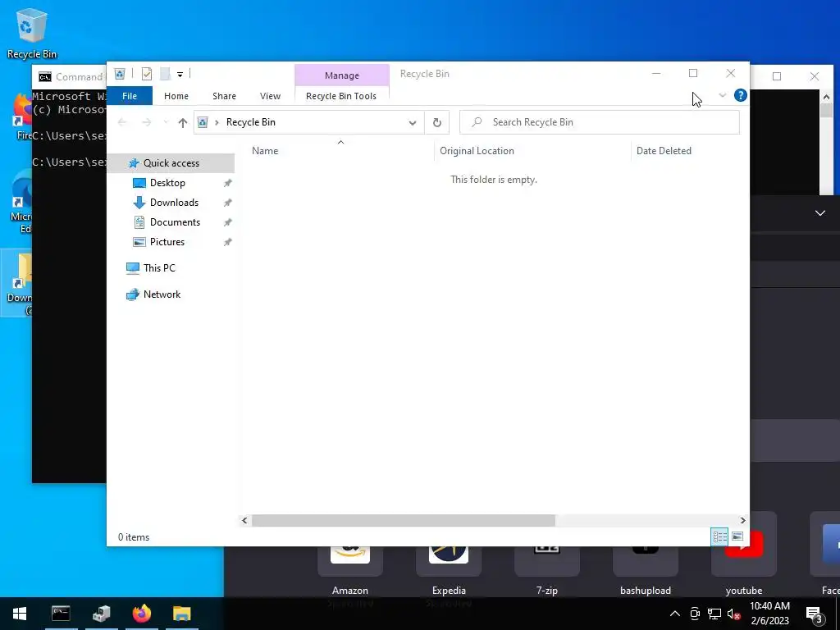
Task: Click the pin icon beside Documents
Action: (x=228, y=222)
